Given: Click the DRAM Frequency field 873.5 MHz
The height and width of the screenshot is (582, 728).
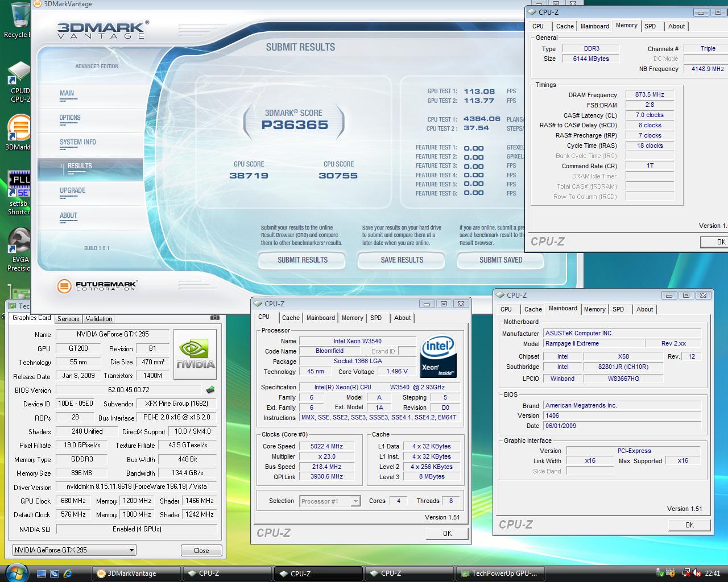Looking at the screenshot, I should (x=650, y=95).
